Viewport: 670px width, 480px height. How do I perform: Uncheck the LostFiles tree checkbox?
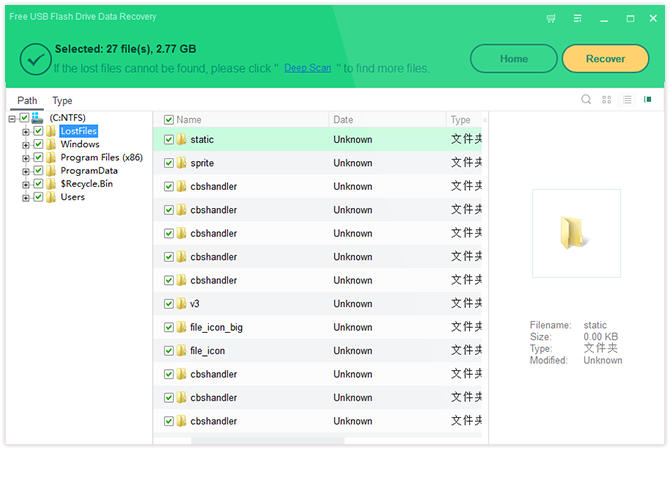38,131
